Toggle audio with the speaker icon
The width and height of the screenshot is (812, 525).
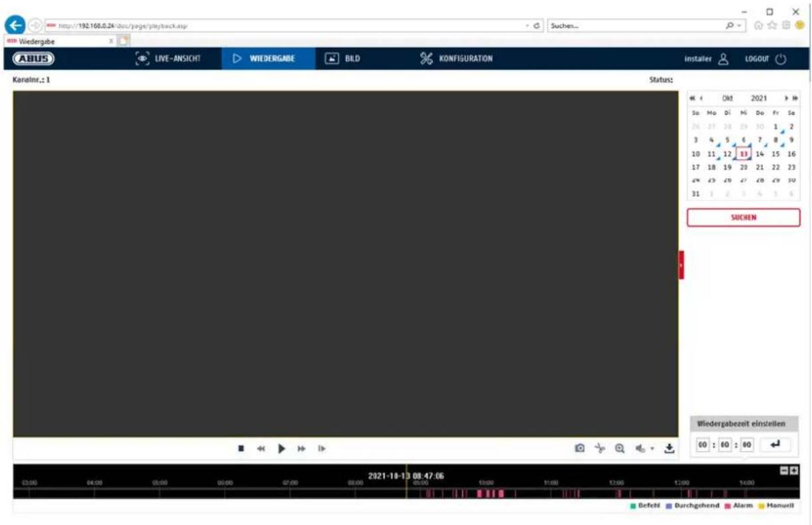pyautogui.click(x=639, y=449)
